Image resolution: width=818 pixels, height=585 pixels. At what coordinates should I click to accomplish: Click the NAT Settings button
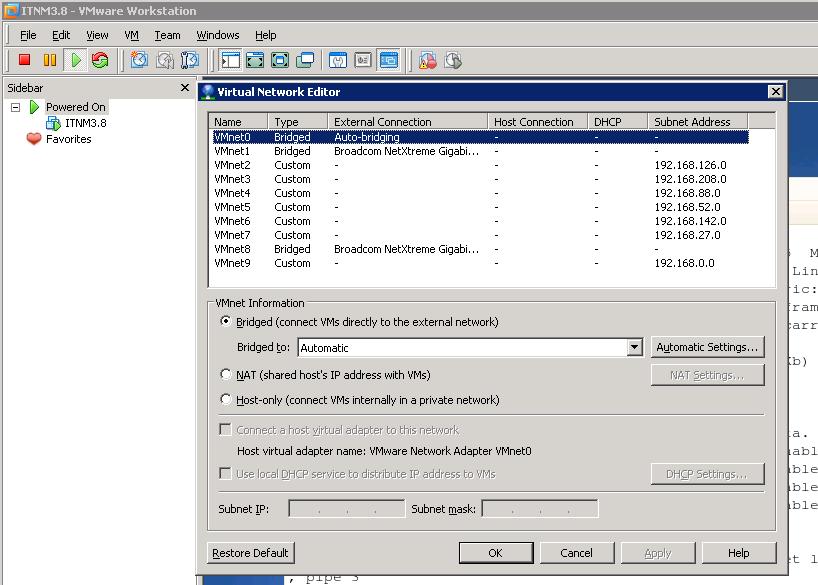click(x=707, y=375)
